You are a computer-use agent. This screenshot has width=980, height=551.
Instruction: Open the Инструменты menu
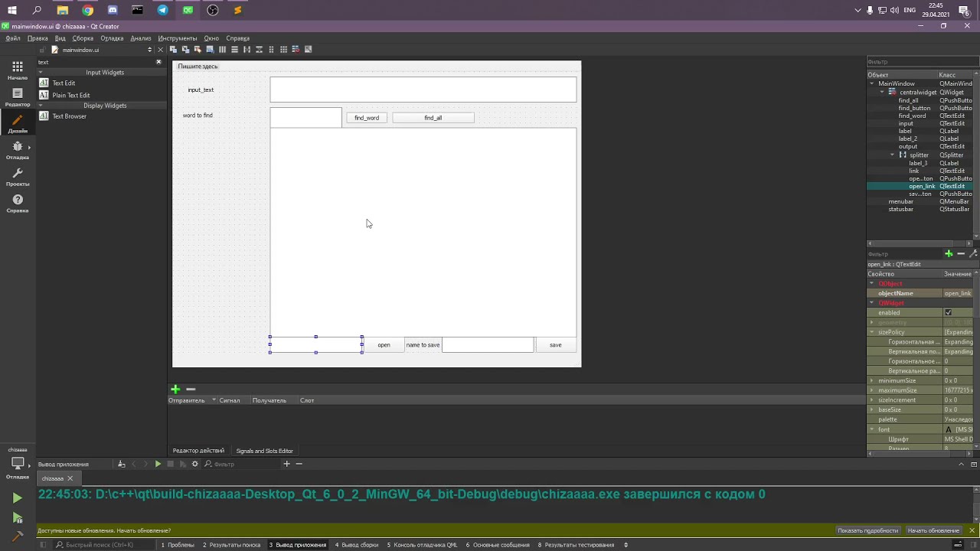coord(177,38)
